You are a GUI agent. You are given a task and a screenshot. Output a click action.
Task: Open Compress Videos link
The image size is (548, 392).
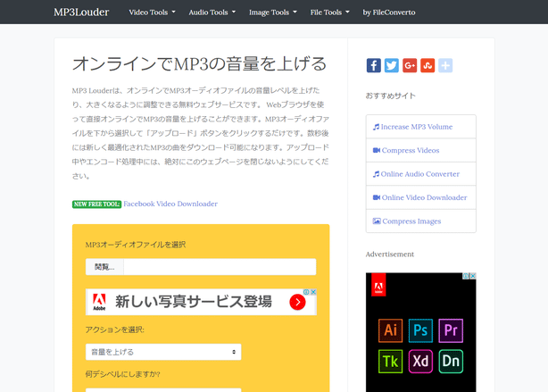tap(411, 150)
